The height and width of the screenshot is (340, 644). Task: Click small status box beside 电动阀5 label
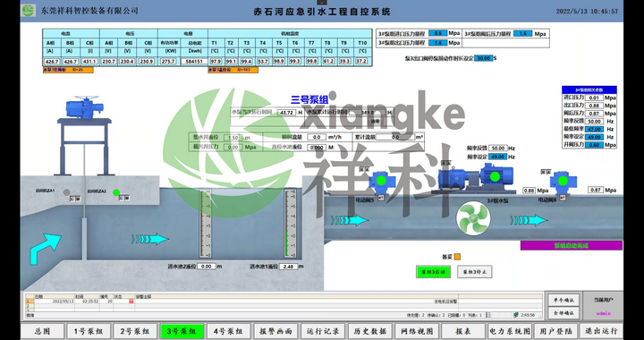[x=380, y=199]
